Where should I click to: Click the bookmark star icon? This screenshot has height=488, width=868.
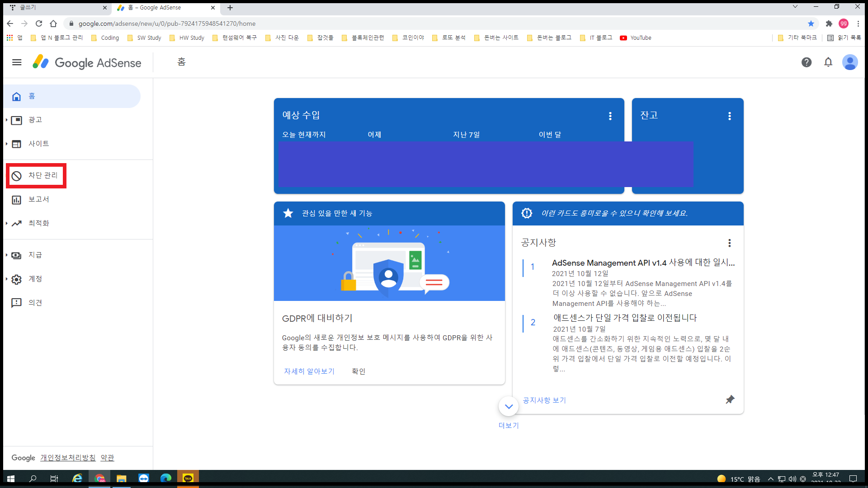click(x=811, y=23)
